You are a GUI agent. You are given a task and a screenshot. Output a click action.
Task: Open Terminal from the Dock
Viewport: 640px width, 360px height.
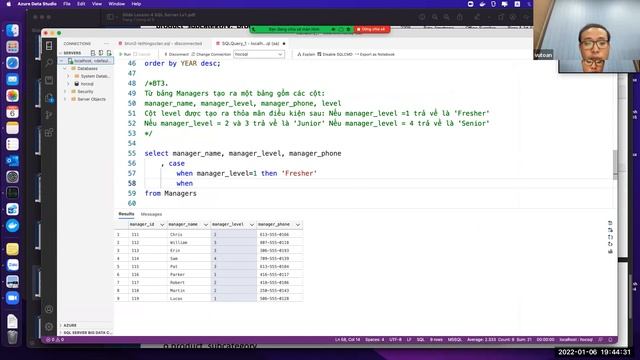(x=12, y=193)
